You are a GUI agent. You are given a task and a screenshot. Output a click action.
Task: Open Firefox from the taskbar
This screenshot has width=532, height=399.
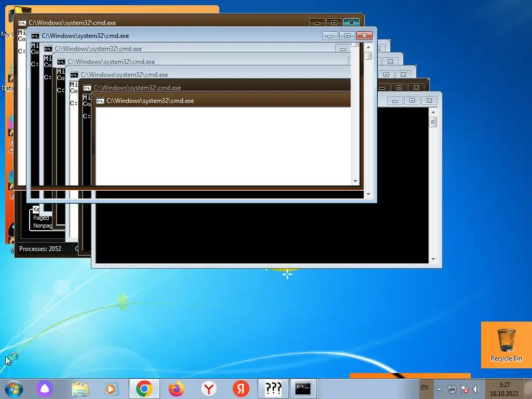point(177,389)
